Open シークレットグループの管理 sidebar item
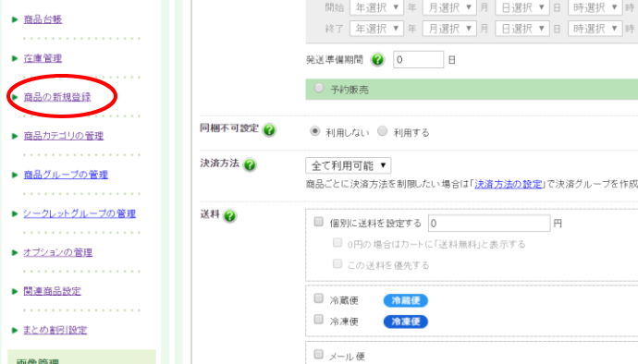This screenshot has height=364, width=638. [80, 213]
